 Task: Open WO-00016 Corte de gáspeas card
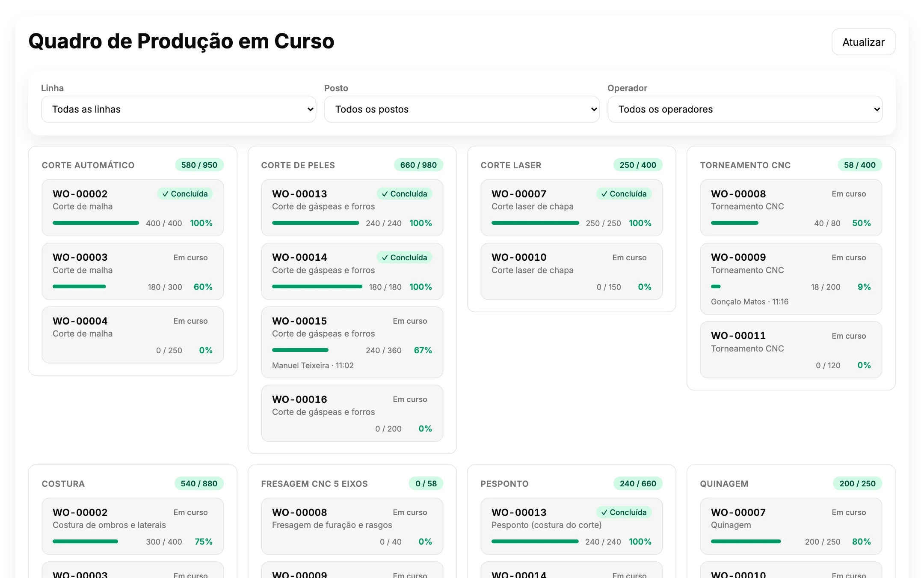point(352,413)
